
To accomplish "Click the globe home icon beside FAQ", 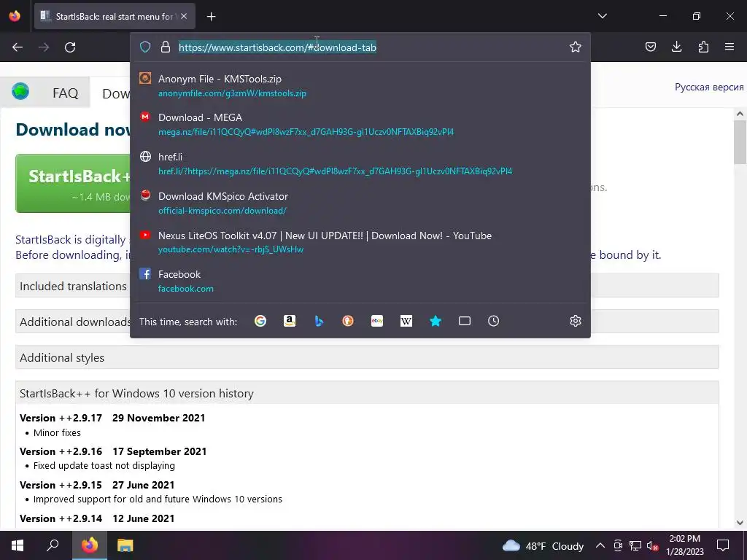I will pyautogui.click(x=20, y=91).
